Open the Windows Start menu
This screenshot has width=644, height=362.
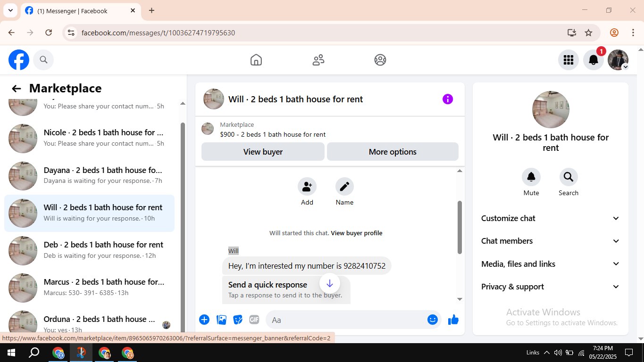coord(11,352)
